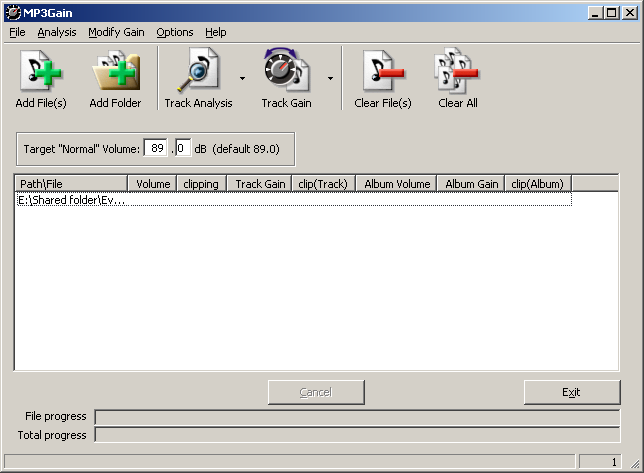Select the E:\Shared folder\Ev... file row
The image size is (644, 473).
pyautogui.click(x=294, y=200)
